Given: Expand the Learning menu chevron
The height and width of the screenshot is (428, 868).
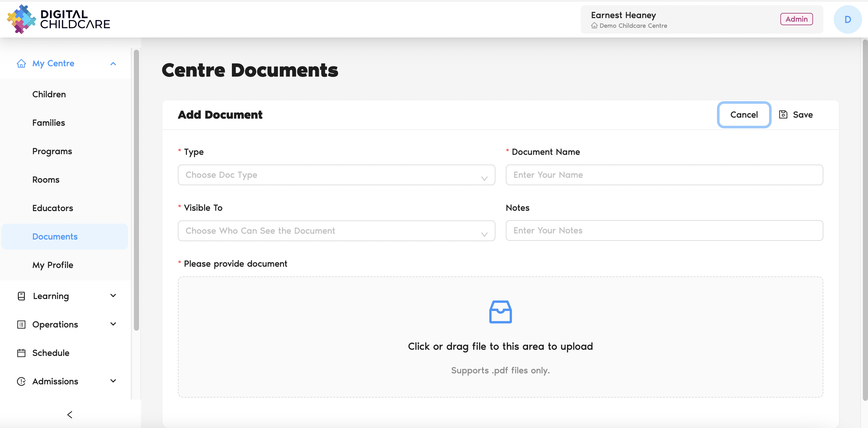Looking at the screenshot, I should click(x=113, y=296).
